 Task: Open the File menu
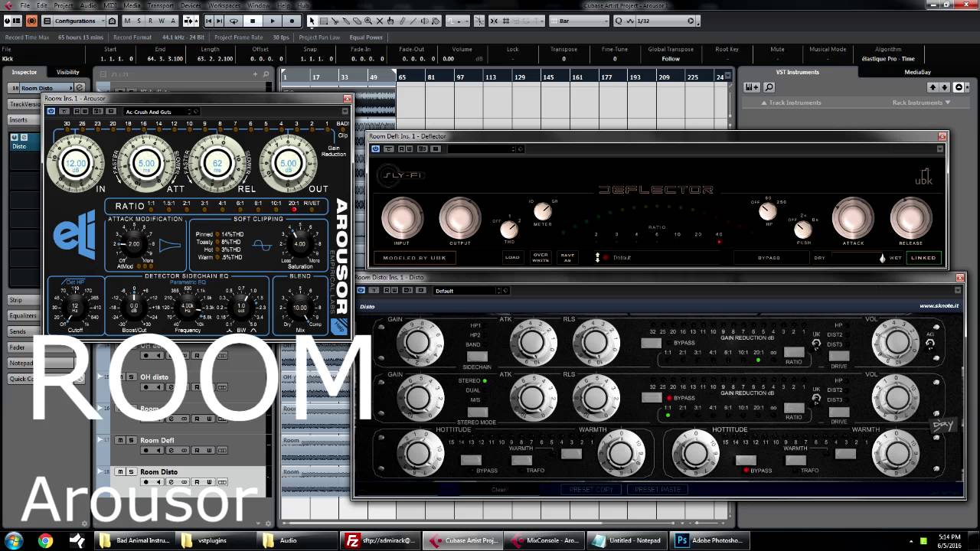[25, 5]
